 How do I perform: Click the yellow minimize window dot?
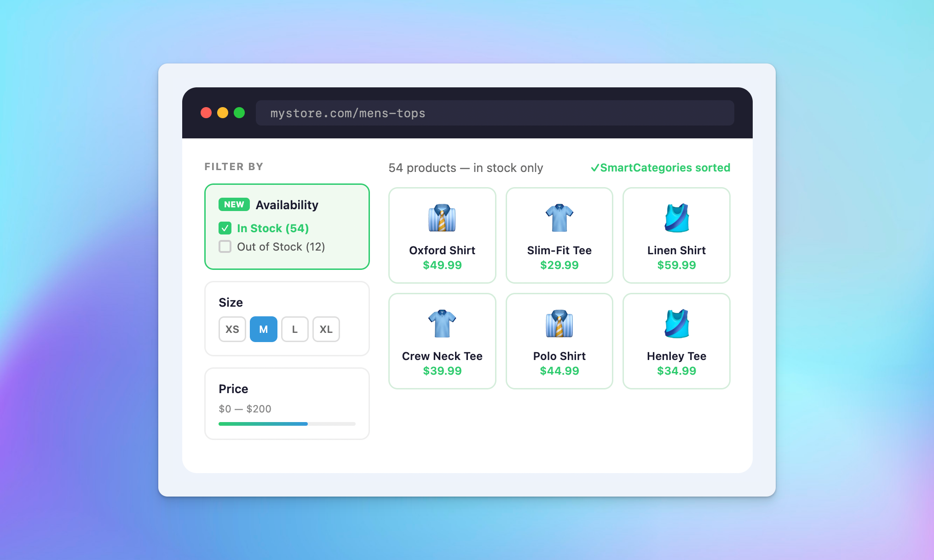pyautogui.click(x=223, y=113)
